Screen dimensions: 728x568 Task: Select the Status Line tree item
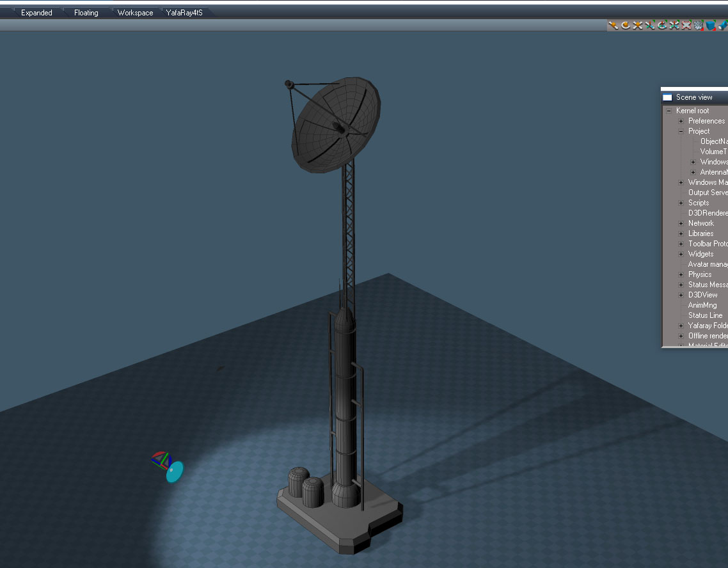(705, 315)
